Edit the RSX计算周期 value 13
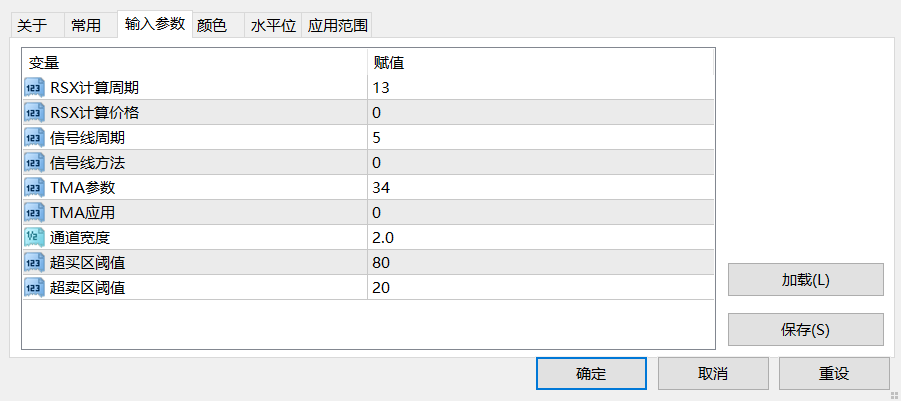Viewport: 901px width, 401px height. (541, 88)
